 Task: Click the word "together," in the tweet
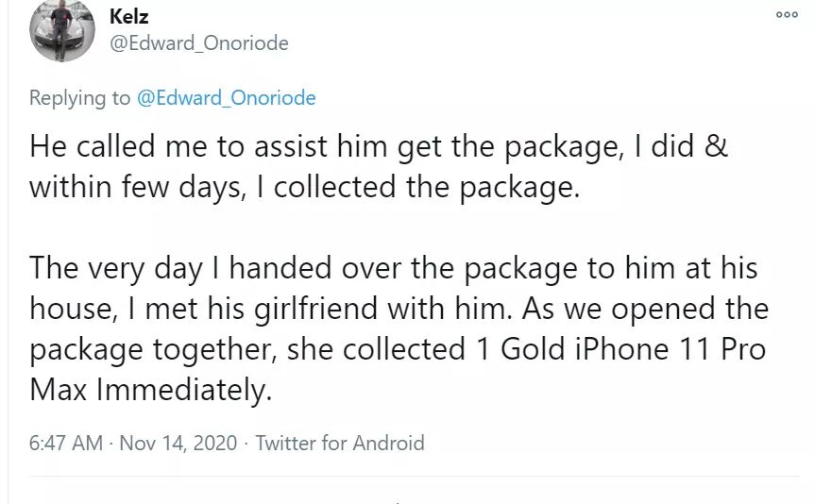coord(214,349)
